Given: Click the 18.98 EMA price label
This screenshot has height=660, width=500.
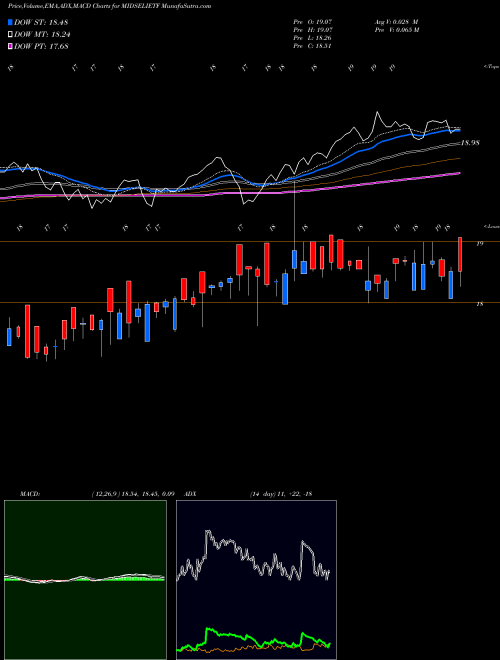Looking at the screenshot, I should coord(470,143).
